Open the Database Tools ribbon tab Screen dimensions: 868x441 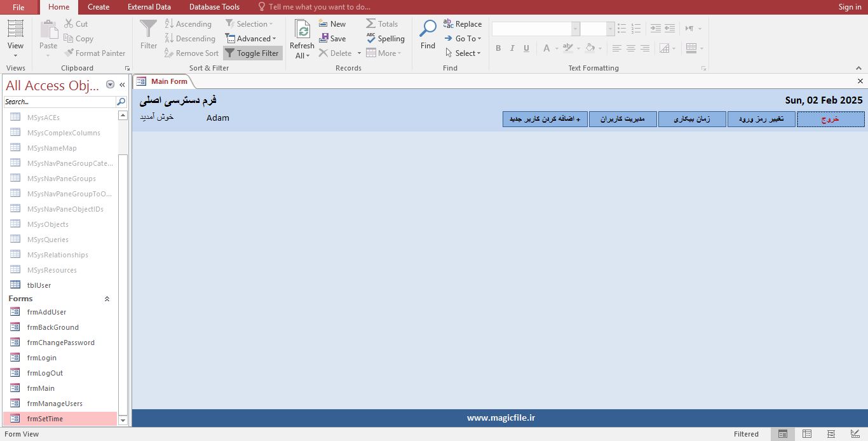(214, 7)
